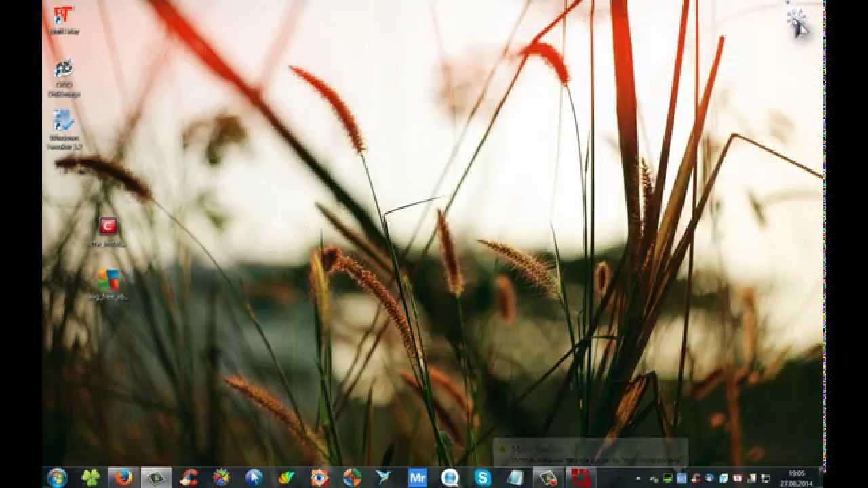Open the blue square tray icon
The height and width of the screenshot is (488, 868).
(682, 479)
